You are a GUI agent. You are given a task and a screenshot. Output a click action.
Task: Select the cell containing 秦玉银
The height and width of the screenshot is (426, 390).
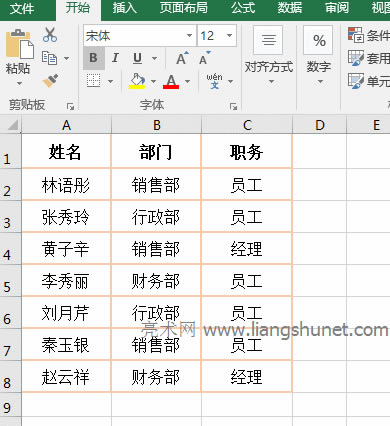point(66,344)
